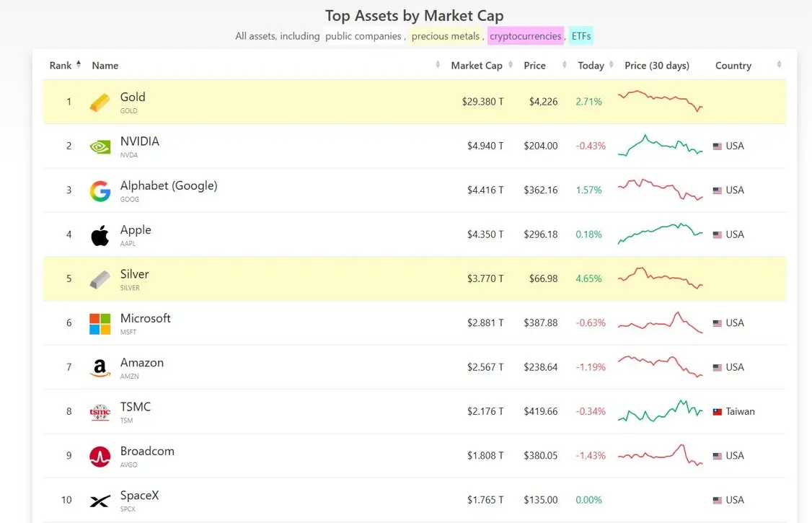
Task: Open the NVIDIA logo icon
Action: [100, 147]
